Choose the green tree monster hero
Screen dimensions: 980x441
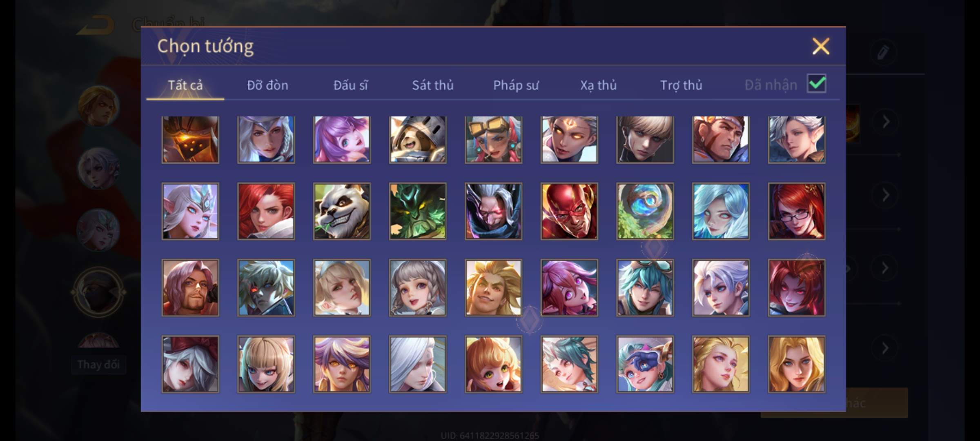(x=418, y=211)
